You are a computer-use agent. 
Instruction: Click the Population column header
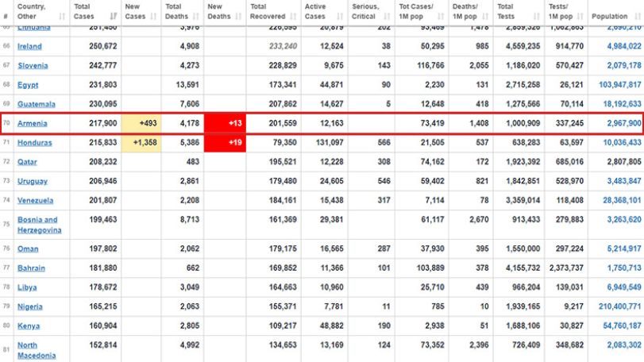click(x=615, y=13)
